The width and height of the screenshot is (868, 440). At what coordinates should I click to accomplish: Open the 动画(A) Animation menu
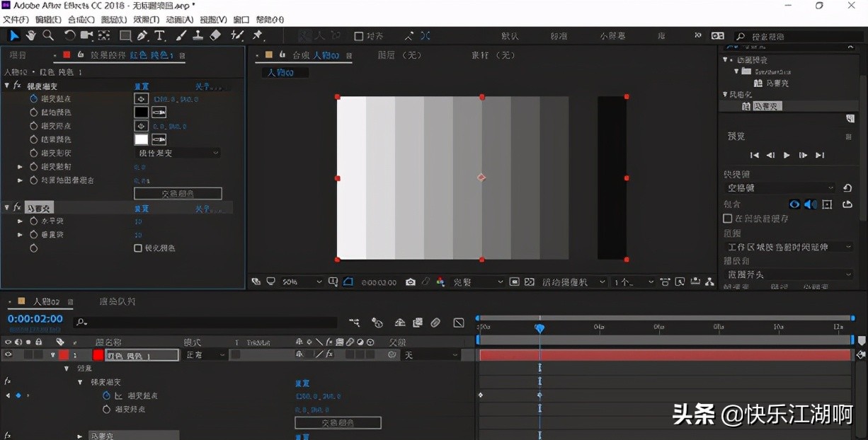(180, 20)
